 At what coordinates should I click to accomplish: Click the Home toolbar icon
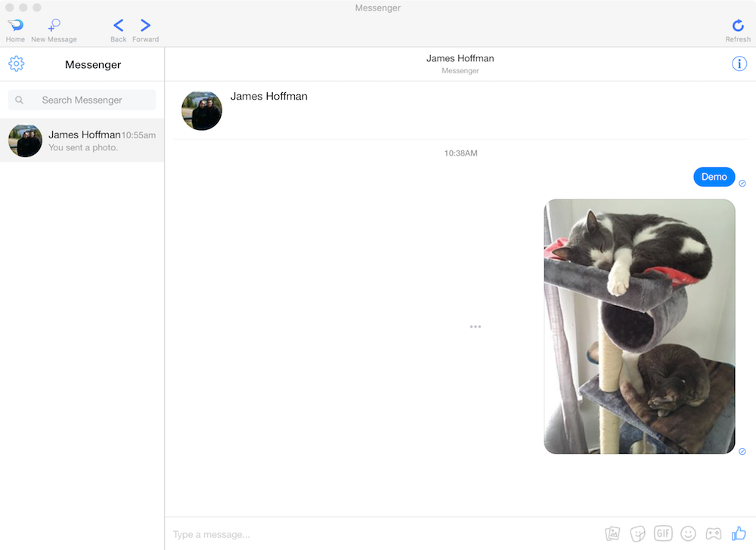click(15, 26)
